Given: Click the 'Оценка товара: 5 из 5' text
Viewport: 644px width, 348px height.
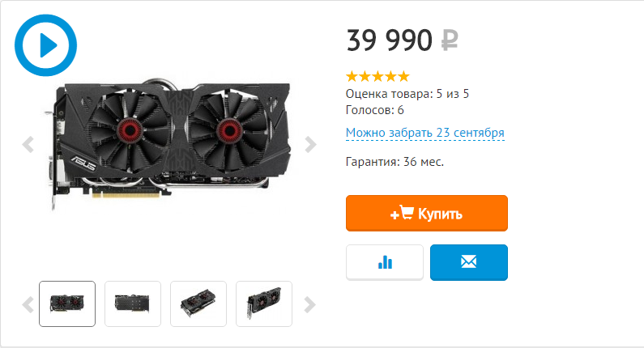Looking at the screenshot, I should pos(407,94).
